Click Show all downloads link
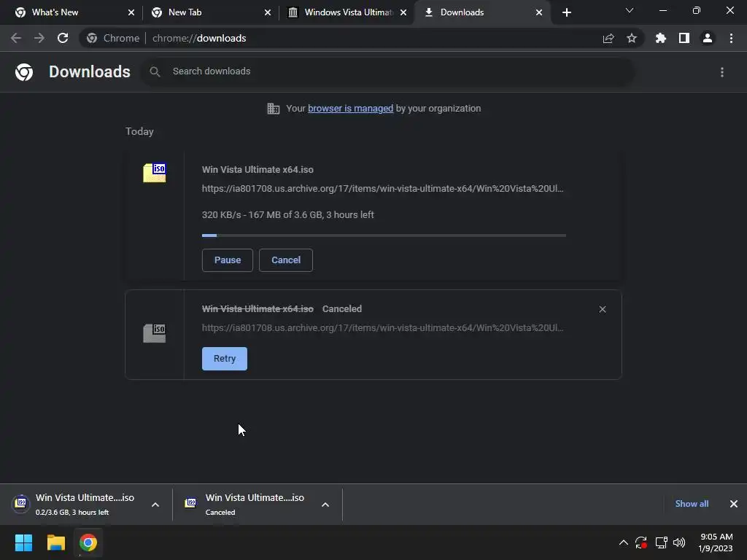Viewport: 747px width, 560px height. pyautogui.click(x=692, y=504)
